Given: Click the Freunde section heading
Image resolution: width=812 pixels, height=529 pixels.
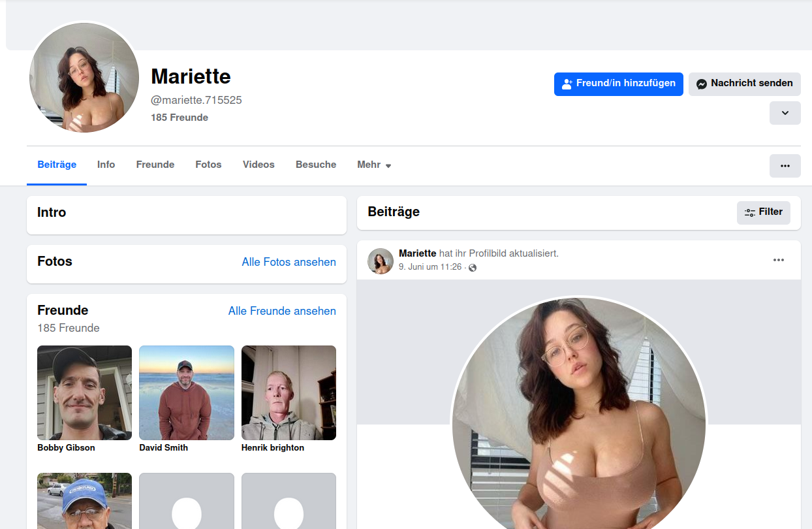Looking at the screenshot, I should coord(63,310).
